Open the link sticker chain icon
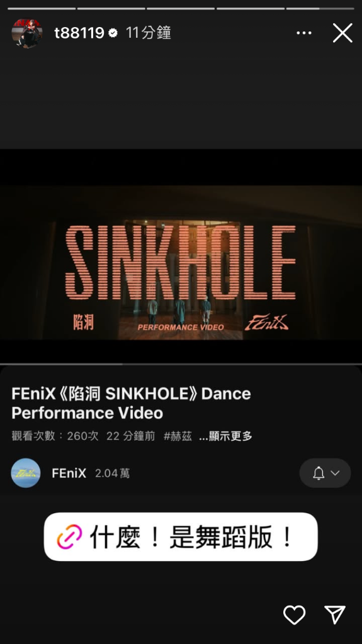Image resolution: width=362 pixels, height=644 pixels. [69, 537]
